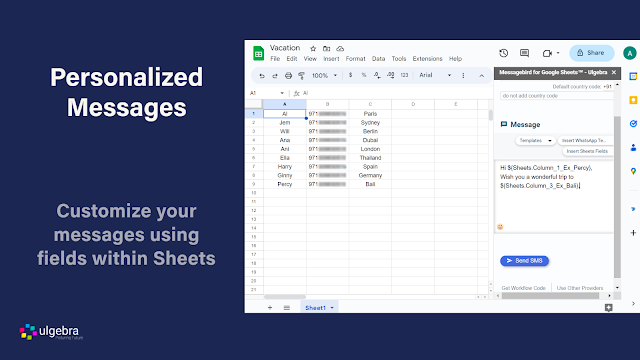Collapse the toolbar with up chevron

482,76
